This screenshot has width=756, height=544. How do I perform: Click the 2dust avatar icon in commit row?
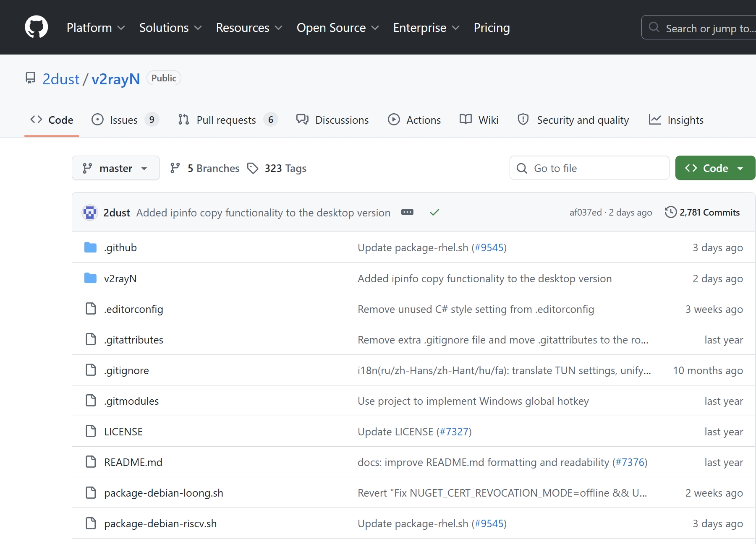click(x=89, y=213)
